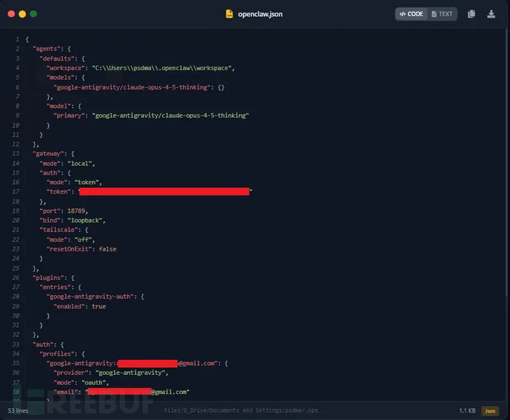
Task: Click the true value for enabled
Action: click(x=99, y=306)
